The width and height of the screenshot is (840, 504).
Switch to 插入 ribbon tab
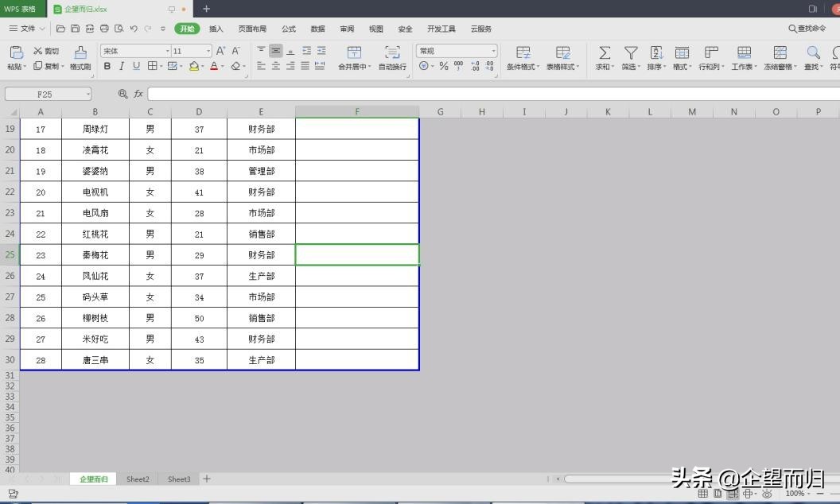(x=216, y=29)
